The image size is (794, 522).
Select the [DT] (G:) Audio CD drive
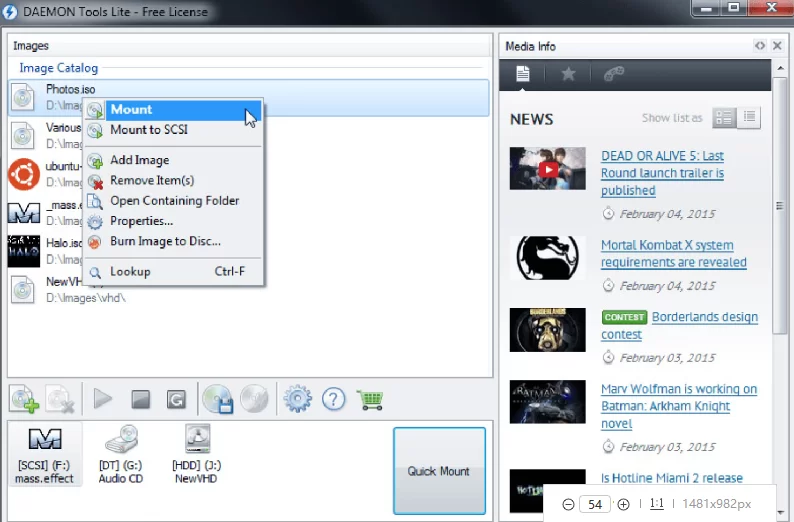tap(121, 455)
